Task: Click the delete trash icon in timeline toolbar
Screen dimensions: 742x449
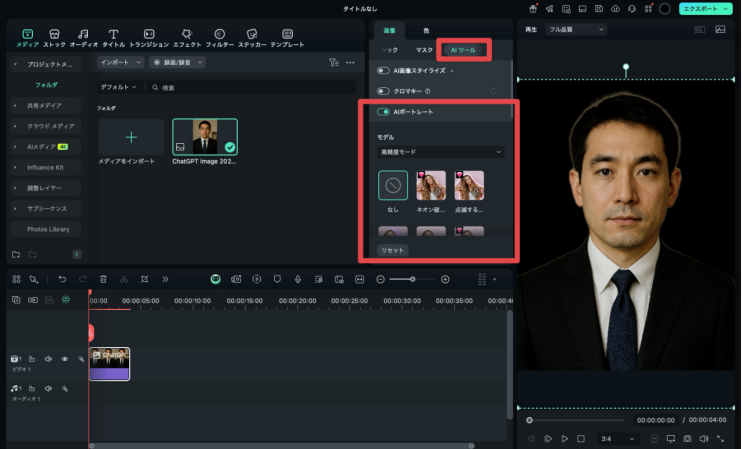Action: (103, 279)
